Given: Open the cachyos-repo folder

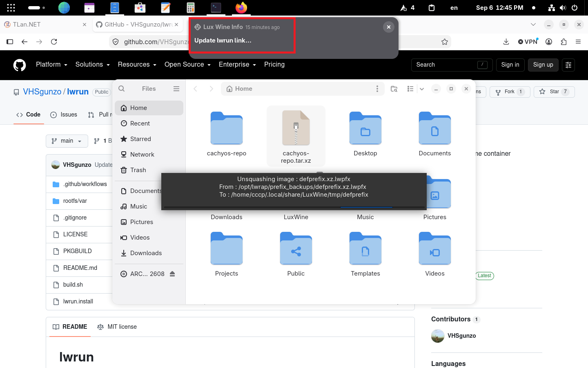Looking at the screenshot, I should point(227,134).
